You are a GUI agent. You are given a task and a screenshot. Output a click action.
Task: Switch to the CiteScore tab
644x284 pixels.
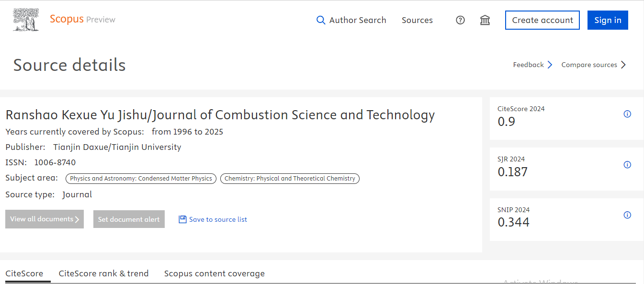point(24,273)
